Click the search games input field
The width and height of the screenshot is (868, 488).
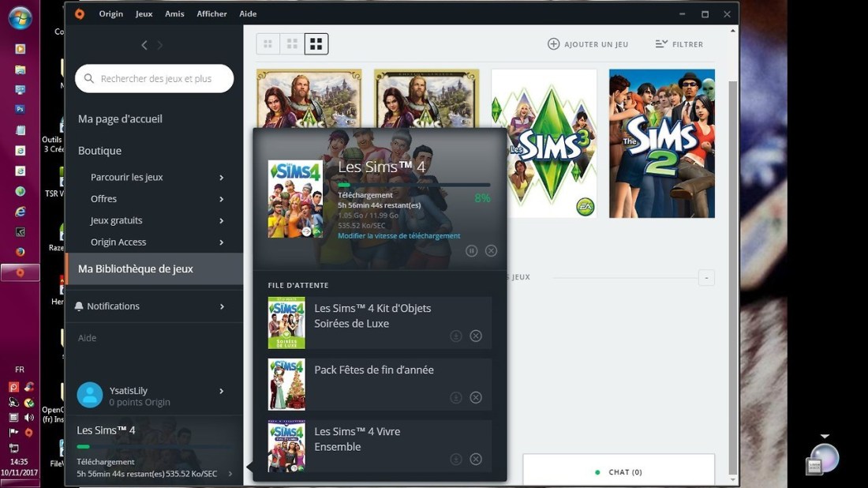[x=155, y=79]
